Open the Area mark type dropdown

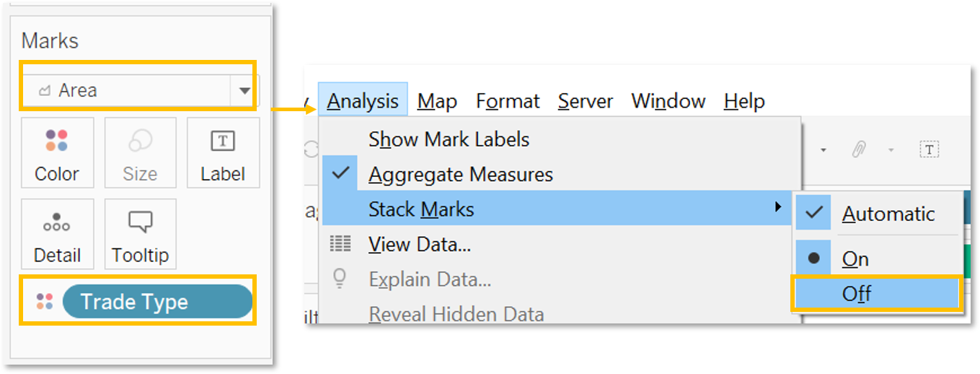click(x=244, y=91)
